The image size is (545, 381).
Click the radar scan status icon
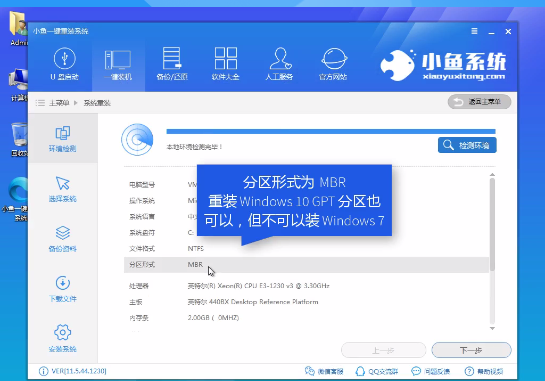(x=137, y=139)
